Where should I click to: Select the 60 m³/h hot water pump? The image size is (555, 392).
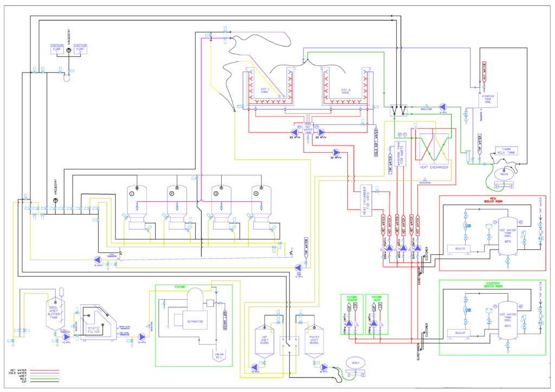click(336, 152)
